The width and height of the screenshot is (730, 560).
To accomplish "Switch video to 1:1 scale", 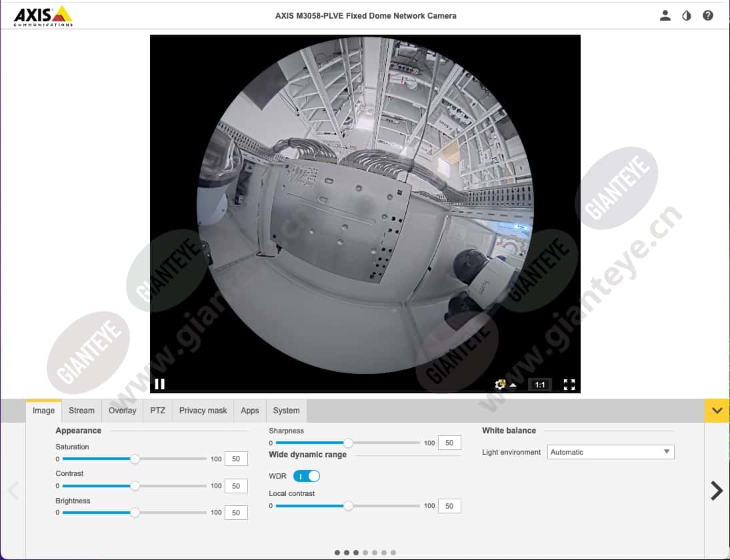I will click(539, 385).
